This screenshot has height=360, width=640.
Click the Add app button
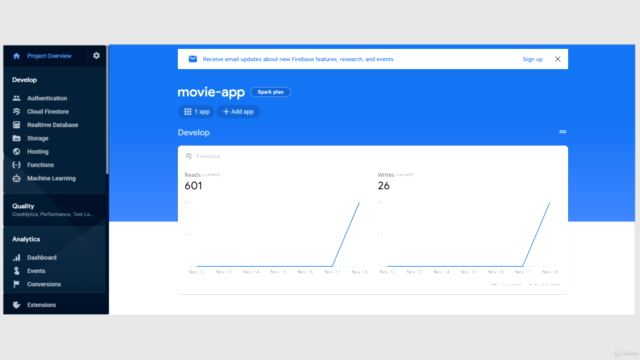(x=238, y=112)
